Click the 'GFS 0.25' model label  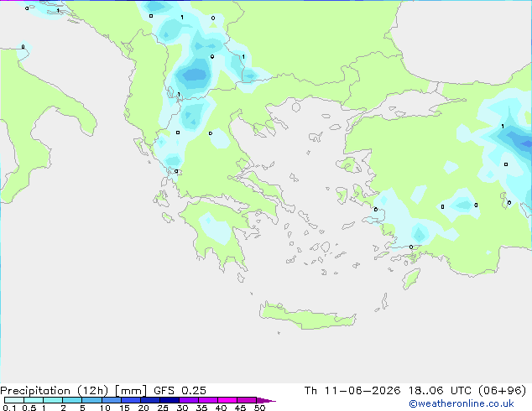pos(180,391)
